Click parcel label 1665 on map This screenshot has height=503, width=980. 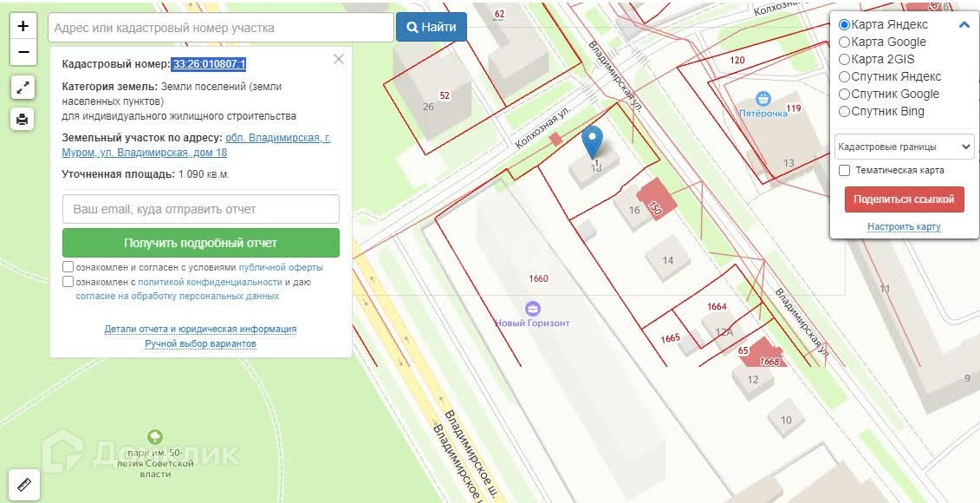pyautogui.click(x=670, y=338)
